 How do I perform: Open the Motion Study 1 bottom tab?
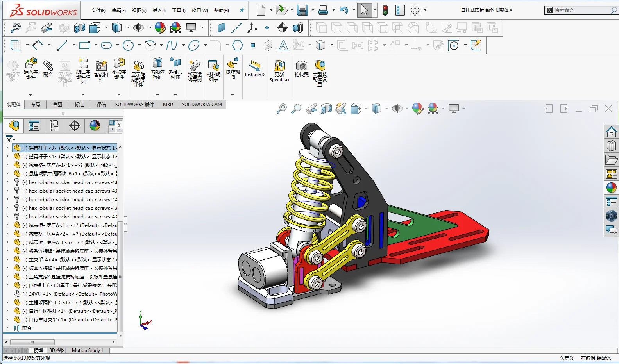click(x=88, y=350)
